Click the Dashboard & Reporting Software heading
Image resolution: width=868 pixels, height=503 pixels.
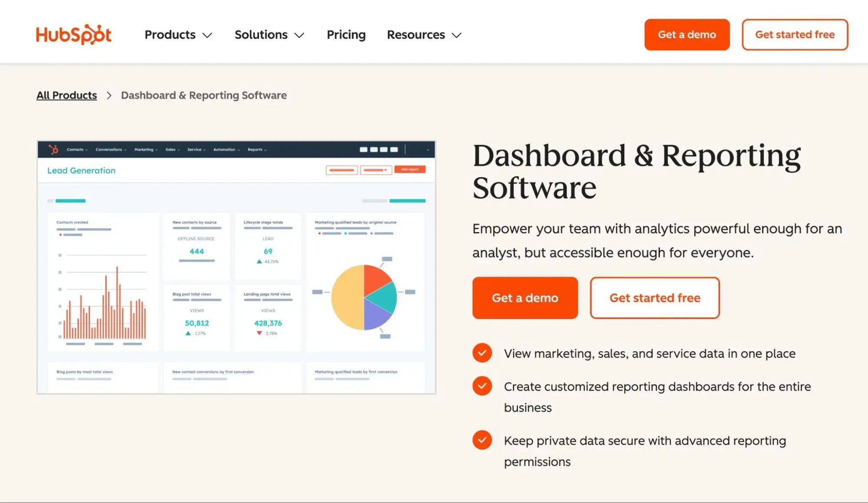[x=637, y=171]
